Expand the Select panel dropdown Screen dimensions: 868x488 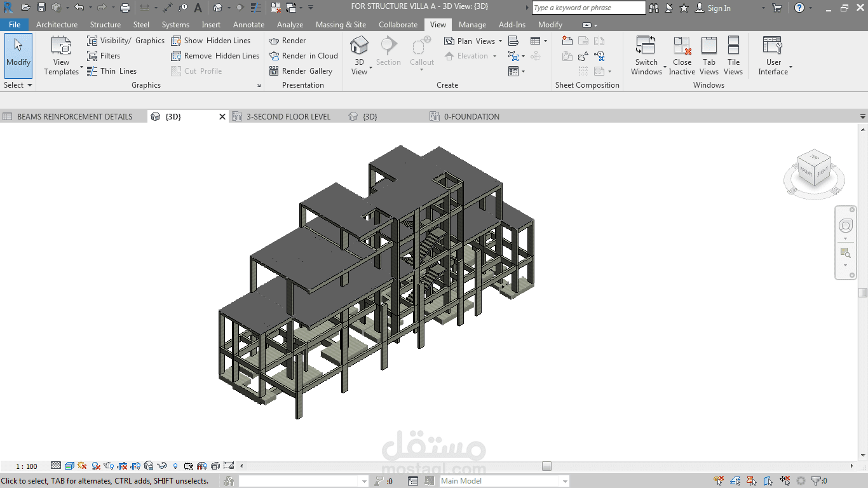[18, 85]
